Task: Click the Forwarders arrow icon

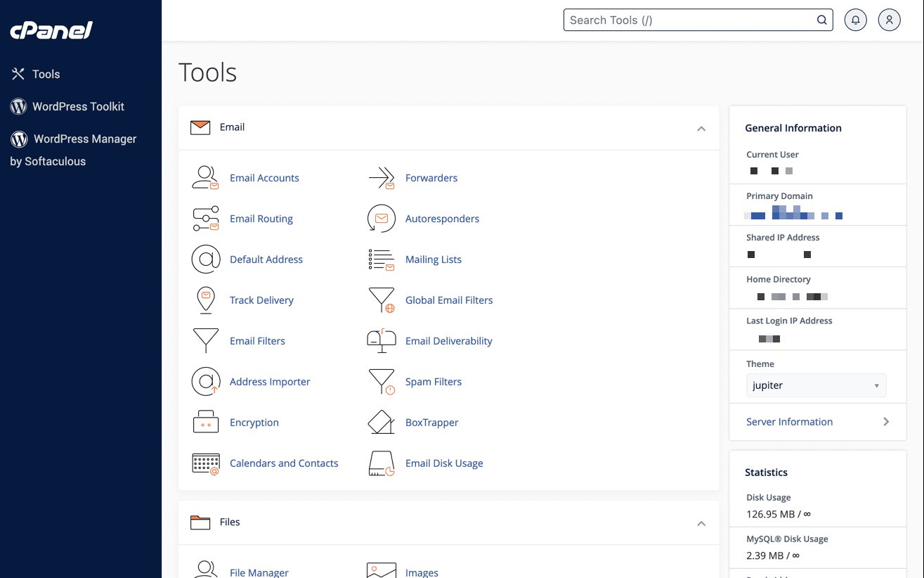Action: (382, 178)
